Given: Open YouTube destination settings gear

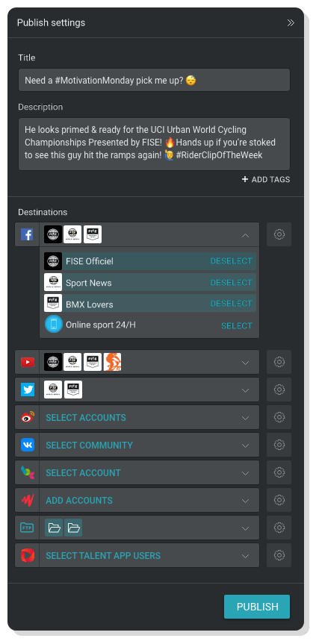Looking at the screenshot, I should click(279, 362).
